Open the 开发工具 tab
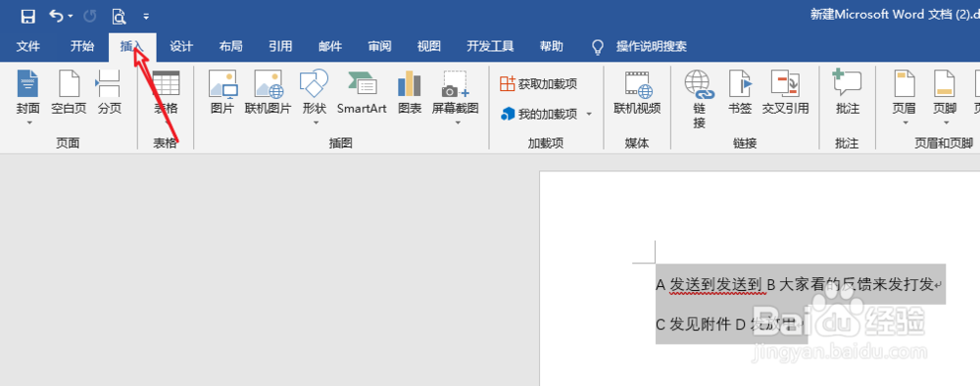Screen dimensions: 980x386 490,46
